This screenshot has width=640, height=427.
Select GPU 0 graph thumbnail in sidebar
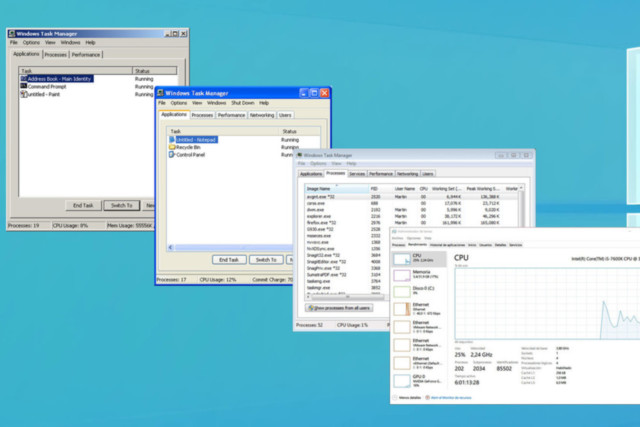pyautogui.click(x=402, y=380)
